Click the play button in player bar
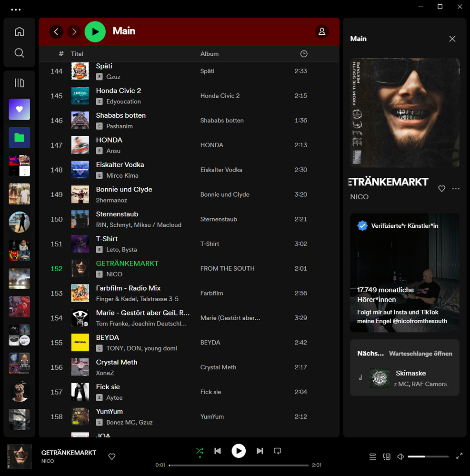 pyautogui.click(x=239, y=451)
